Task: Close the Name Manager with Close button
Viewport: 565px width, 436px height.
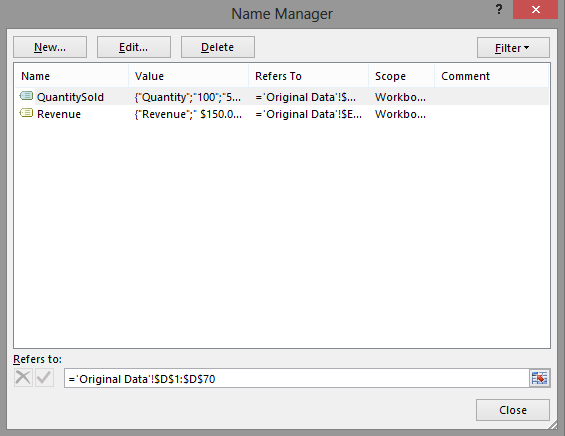Action: (x=513, y=410)
